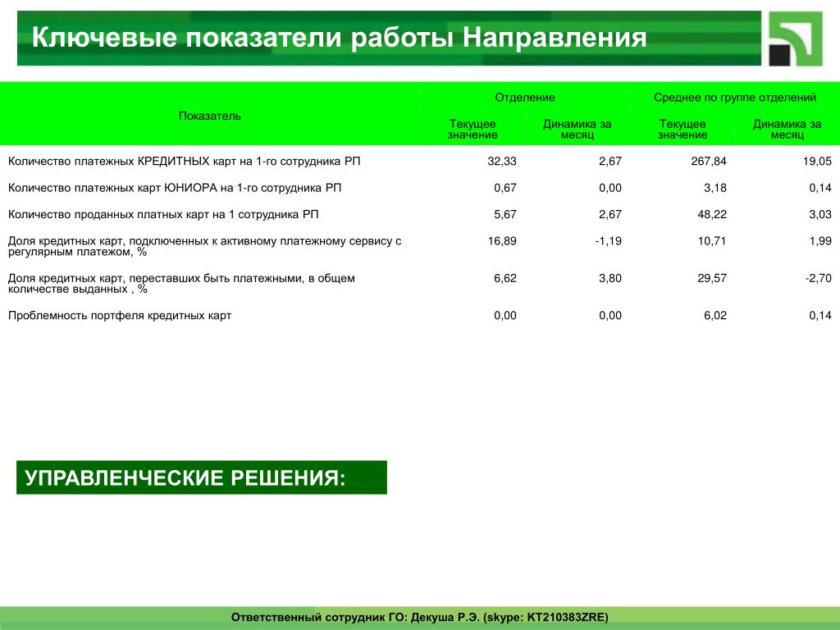Click the 'УПРАВЛЕНЧЕСКИЕ РЕШЕНИЯ:' heading box
This screenshot has height=630, width=840.
(202, 477)
